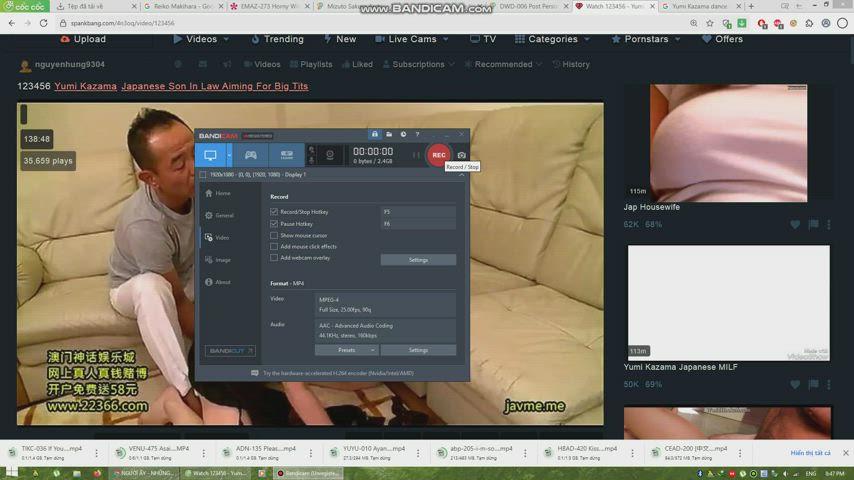
Task: Switch to game recording mode gamepad icon
Action: (x=251, y=155)
